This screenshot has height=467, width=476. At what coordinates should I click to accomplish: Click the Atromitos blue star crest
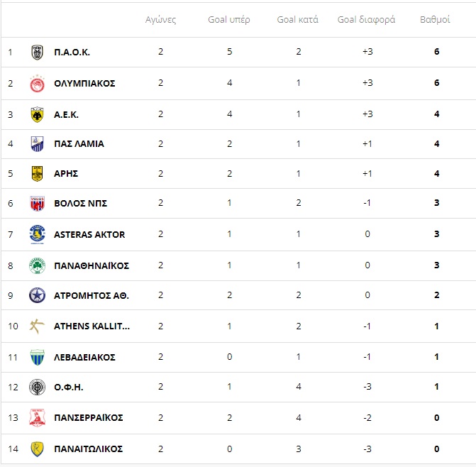pos(37,295)
